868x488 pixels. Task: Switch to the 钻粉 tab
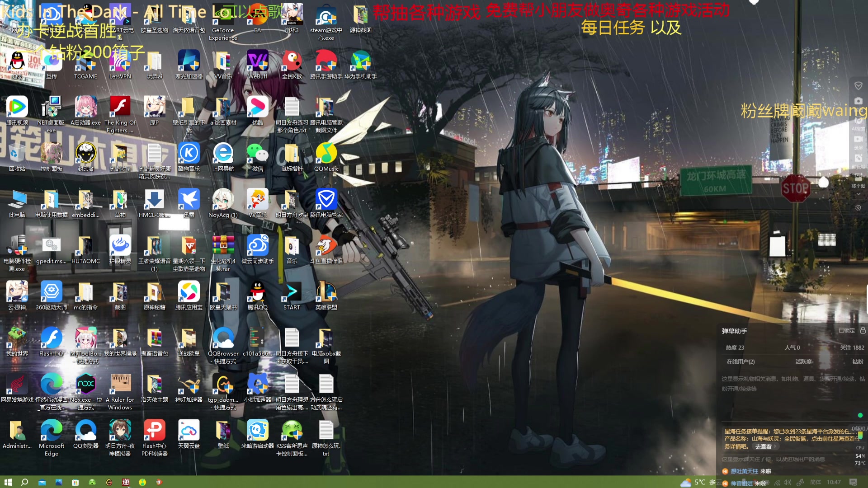858,361
